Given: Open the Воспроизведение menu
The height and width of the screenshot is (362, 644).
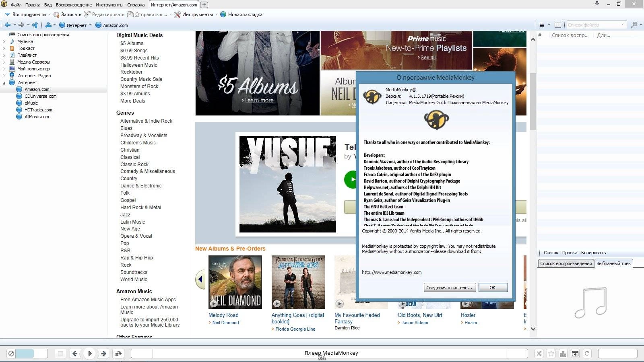Looking at the screenshot, I should click(x=74, y=5).
